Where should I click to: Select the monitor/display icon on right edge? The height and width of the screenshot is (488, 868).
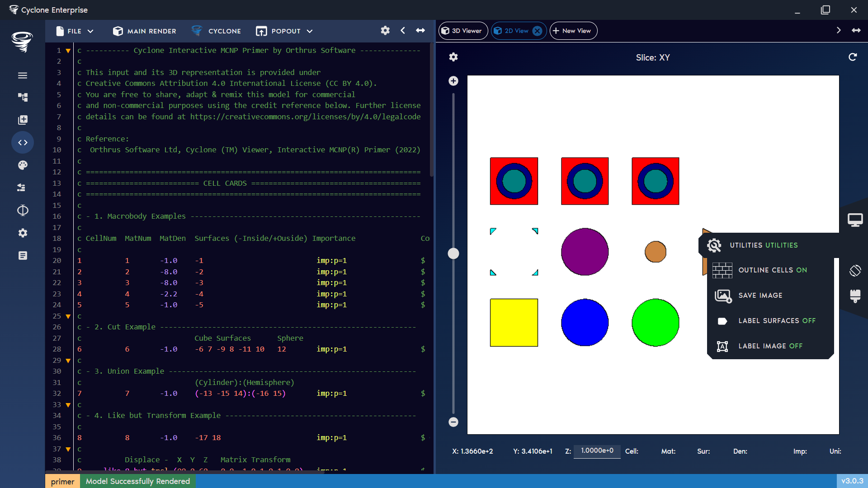pos(854,220)
